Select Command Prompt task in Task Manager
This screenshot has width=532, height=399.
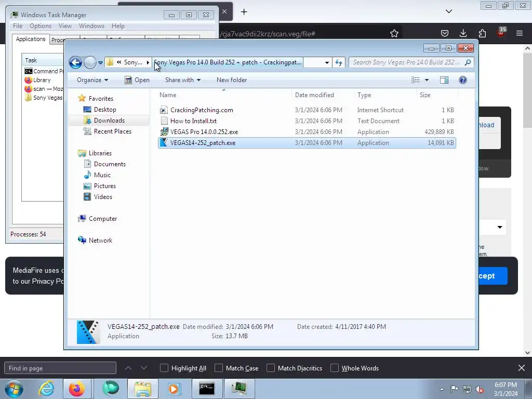click(x=44, y=71)
